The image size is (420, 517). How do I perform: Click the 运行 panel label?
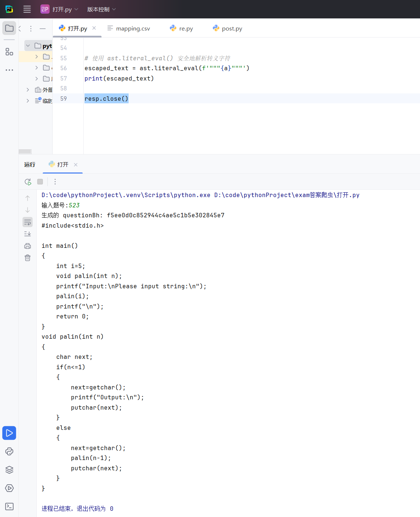30,164
